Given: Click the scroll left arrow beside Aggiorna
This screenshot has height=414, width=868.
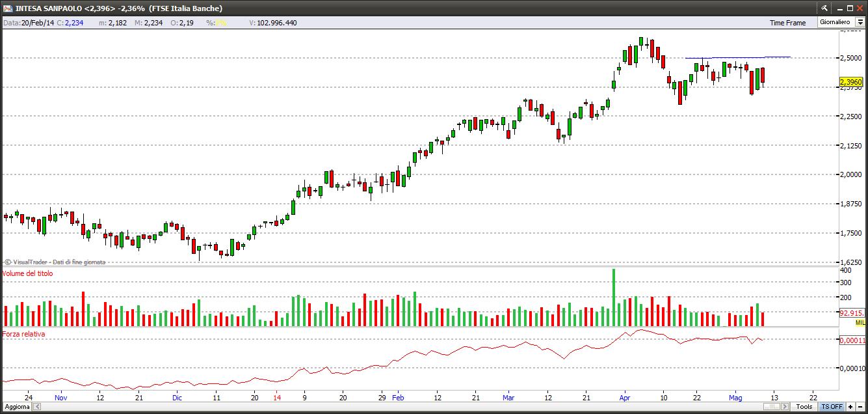Looking at the screenshot, I should pos(37,406).
